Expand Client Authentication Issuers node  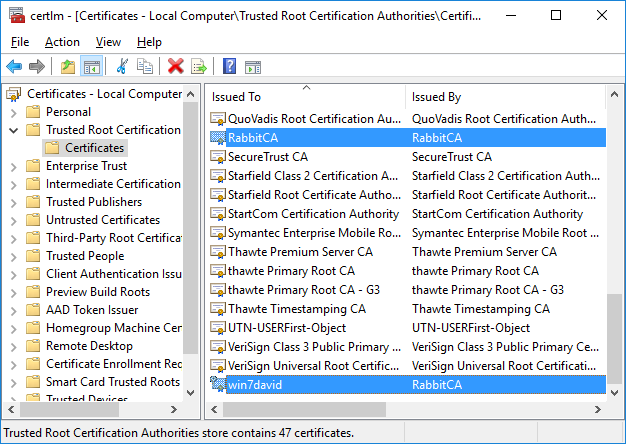14,275
